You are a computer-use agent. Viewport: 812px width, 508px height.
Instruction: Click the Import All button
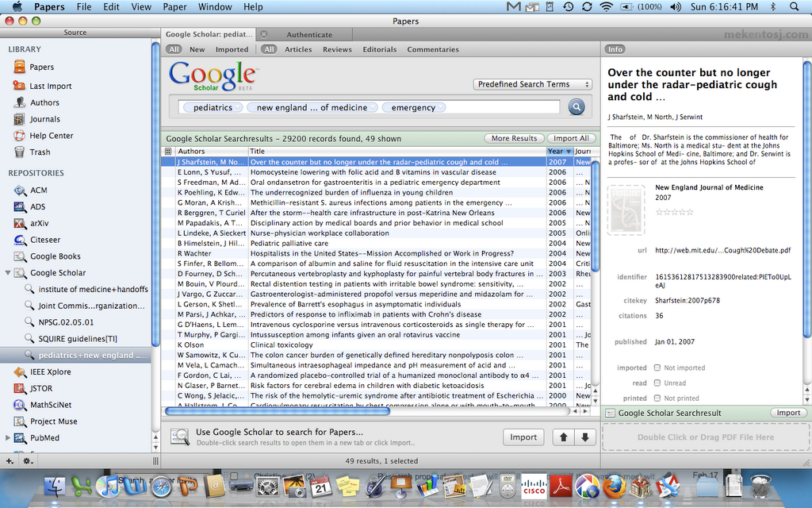click(571, 138)
